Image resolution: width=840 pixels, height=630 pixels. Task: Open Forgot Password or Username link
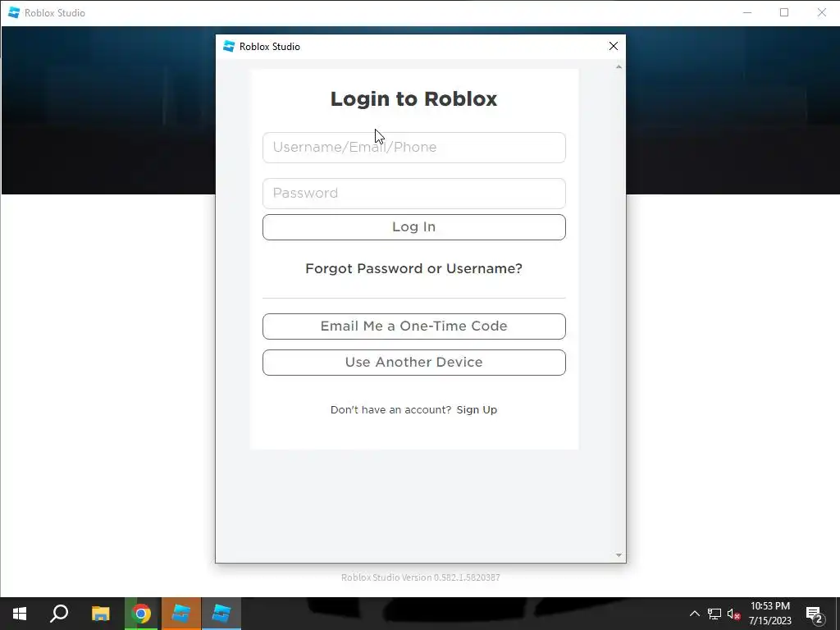click(x=413, y=268)
